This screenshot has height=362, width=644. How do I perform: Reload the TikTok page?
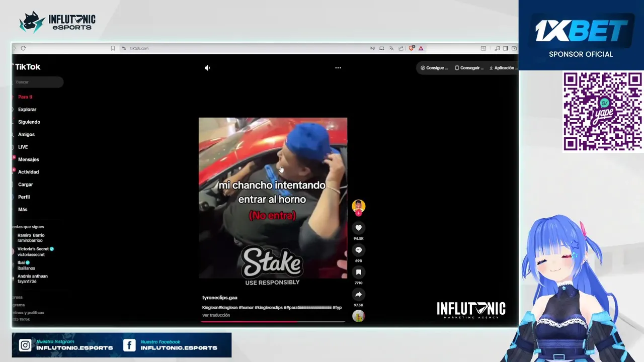tap(23, 48)
